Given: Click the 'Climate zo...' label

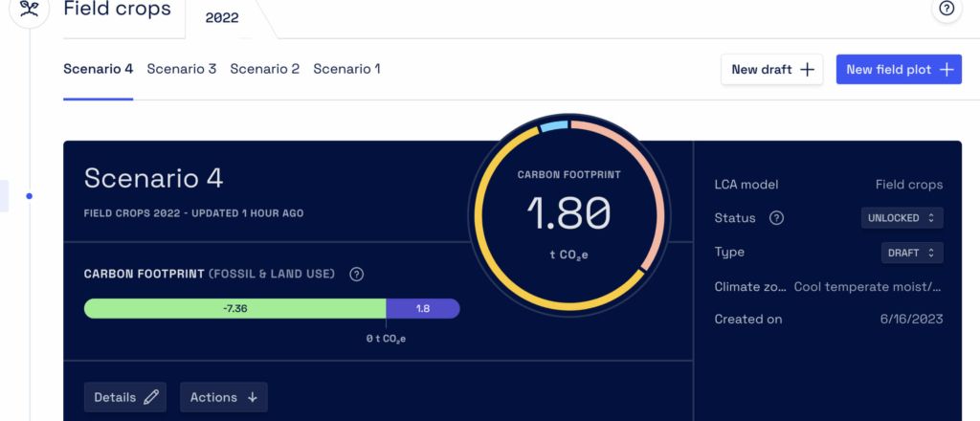Looking at the screenshot, I should coord(750,287).
